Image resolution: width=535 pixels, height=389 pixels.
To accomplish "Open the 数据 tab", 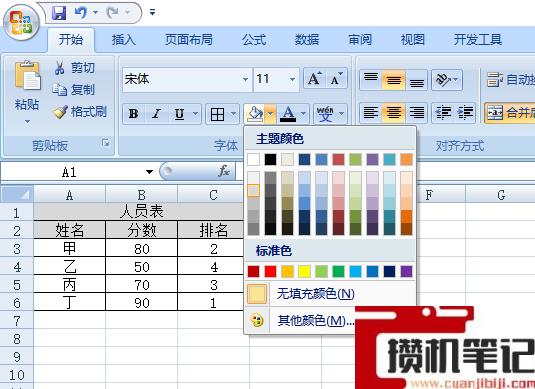I will pos(307,40).
